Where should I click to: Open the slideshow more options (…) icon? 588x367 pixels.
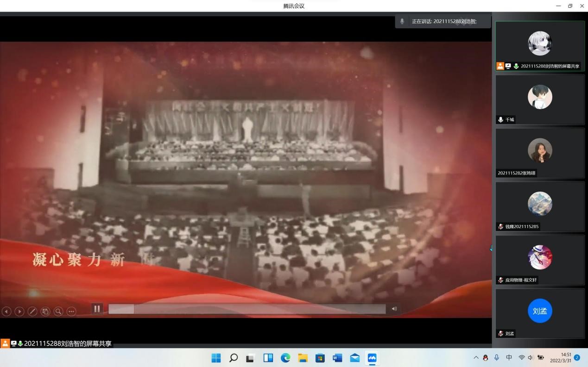click(x=71, y=311)
